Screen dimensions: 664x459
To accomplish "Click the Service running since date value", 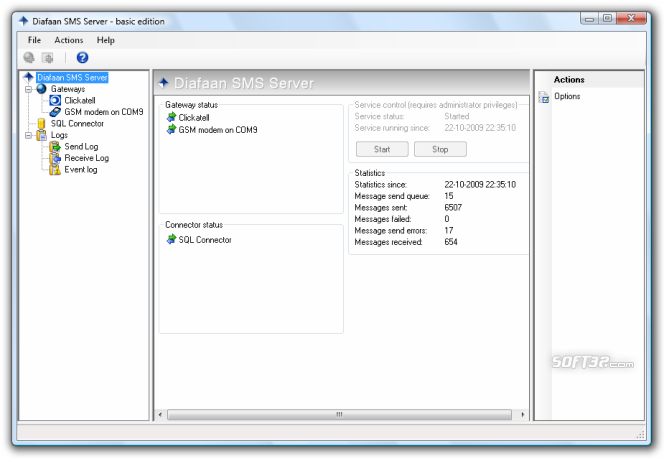I will [x=480, y=127].
